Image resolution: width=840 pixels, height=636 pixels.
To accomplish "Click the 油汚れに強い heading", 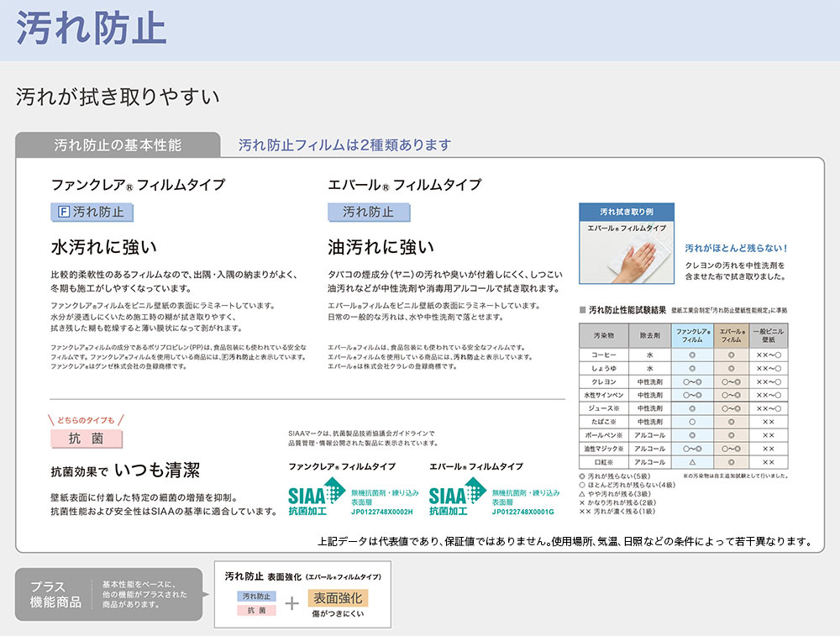I will coord(381,247).
